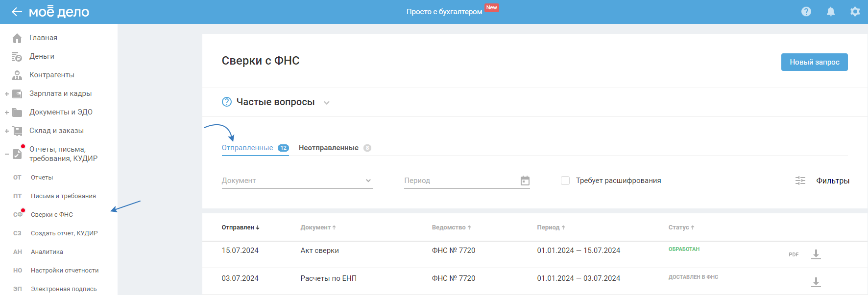Open Письма и требования menu item
The height and width of the screenshot is (295, 868).
click(63, 196)
